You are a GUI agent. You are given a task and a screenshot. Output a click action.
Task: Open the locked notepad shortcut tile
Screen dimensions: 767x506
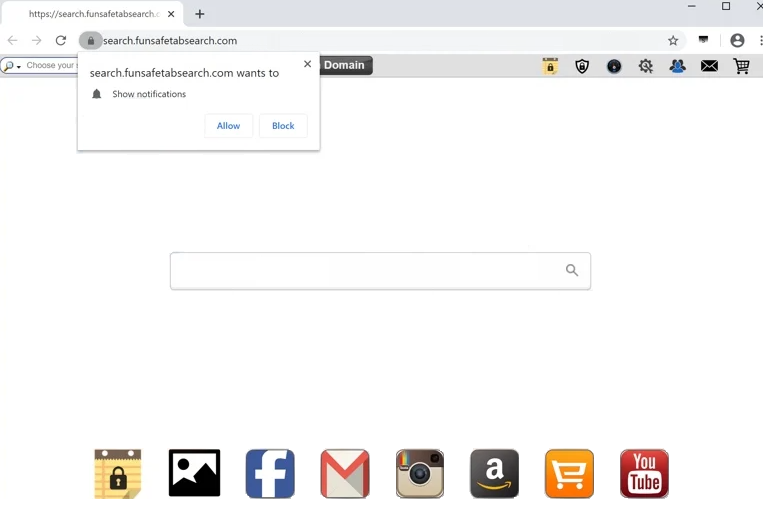[118, 474]
